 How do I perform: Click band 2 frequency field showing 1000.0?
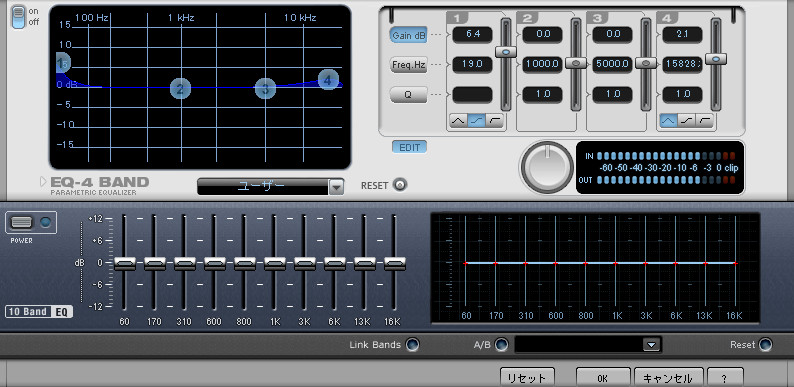(x=542, y=64)
